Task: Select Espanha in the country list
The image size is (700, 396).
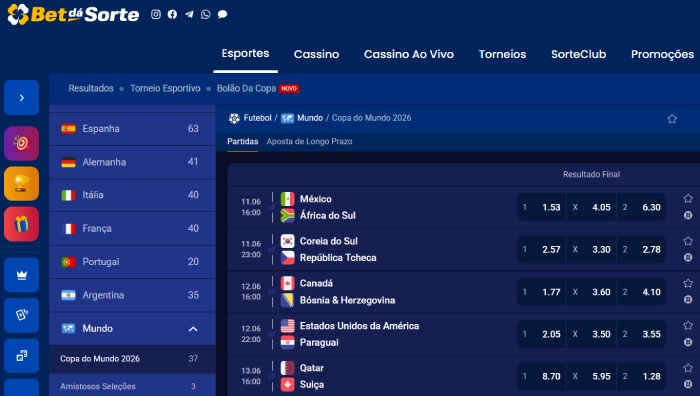Action: tap(132, 129)
